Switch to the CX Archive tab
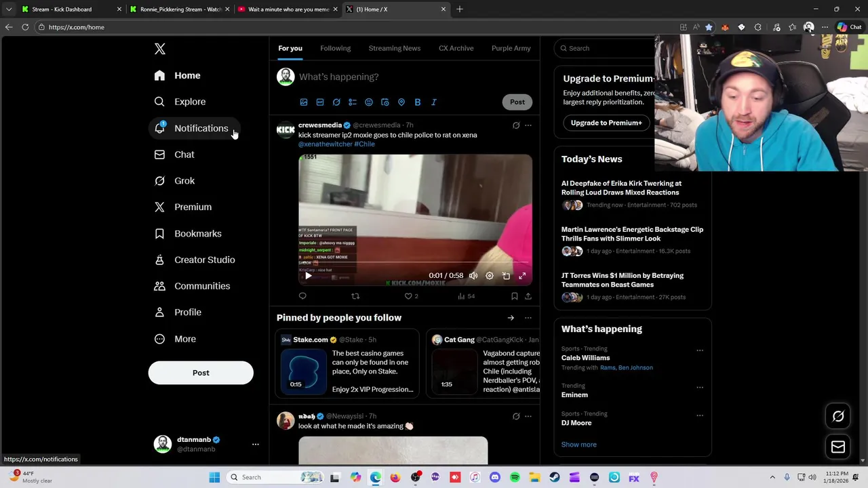The width and height of the screenshot is (868, 488). coord(456,48)
